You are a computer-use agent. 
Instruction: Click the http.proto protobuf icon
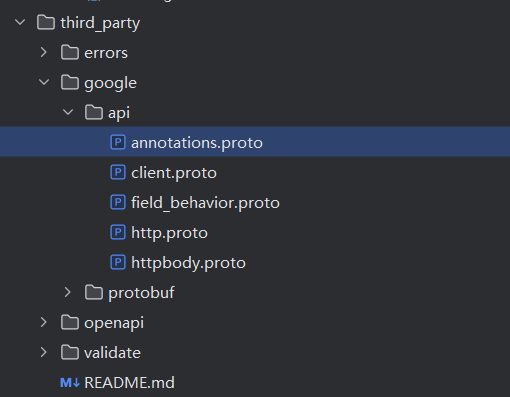click(118, 232)
